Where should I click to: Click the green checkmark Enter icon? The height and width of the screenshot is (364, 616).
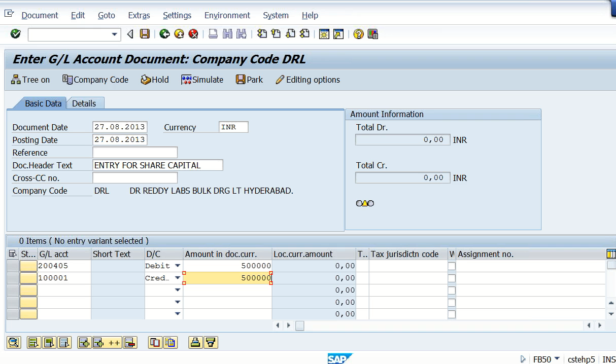pos(16,34)
